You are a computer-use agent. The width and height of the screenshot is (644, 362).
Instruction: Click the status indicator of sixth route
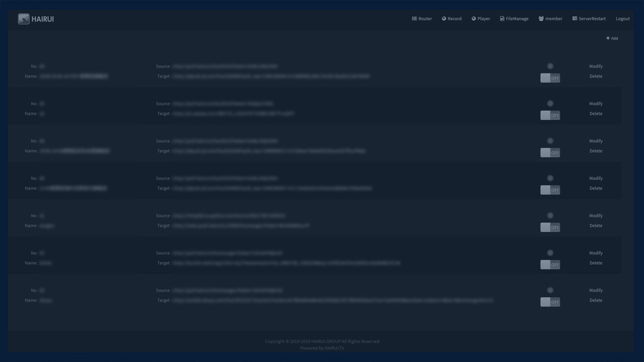[550, 253]
